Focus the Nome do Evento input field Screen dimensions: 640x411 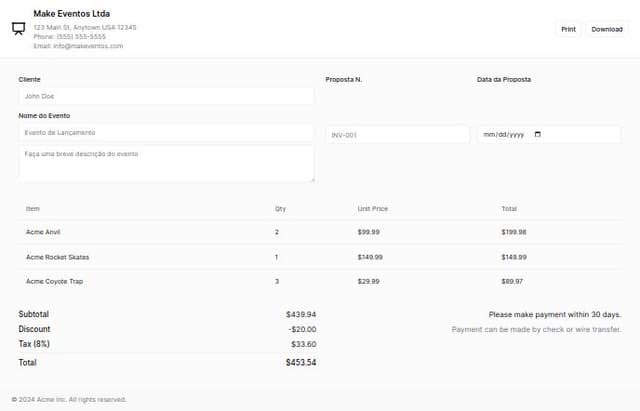[166, 133]
